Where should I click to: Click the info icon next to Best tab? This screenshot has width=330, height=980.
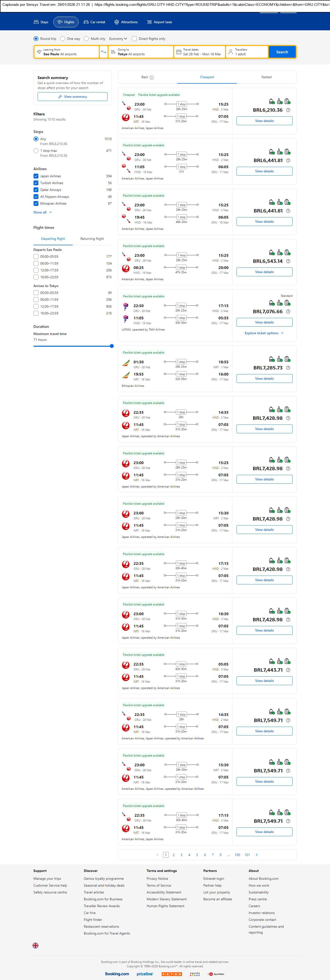pyautogui.click(x=151, y=78)
